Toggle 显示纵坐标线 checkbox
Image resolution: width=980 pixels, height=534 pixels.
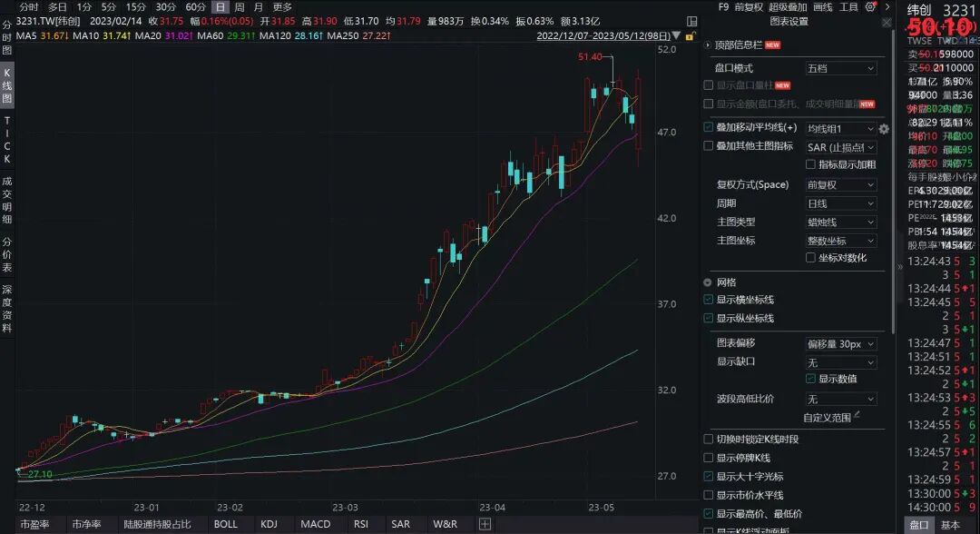pos(708,318)
